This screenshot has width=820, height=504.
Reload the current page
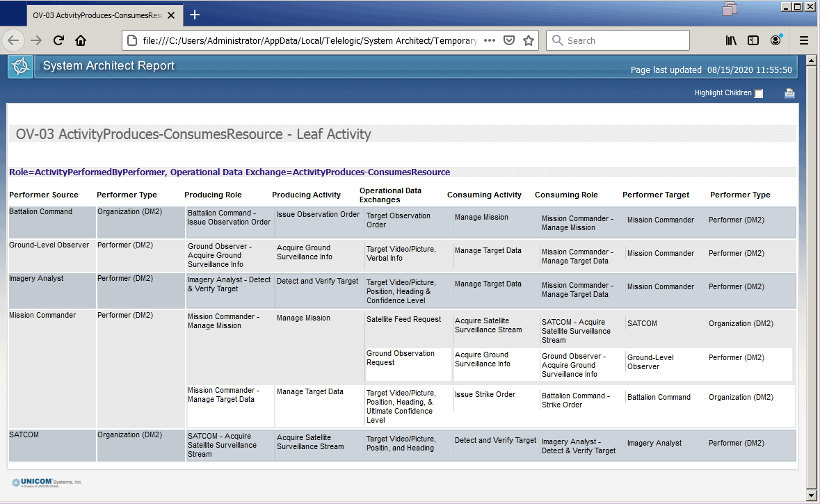point(58,40)
